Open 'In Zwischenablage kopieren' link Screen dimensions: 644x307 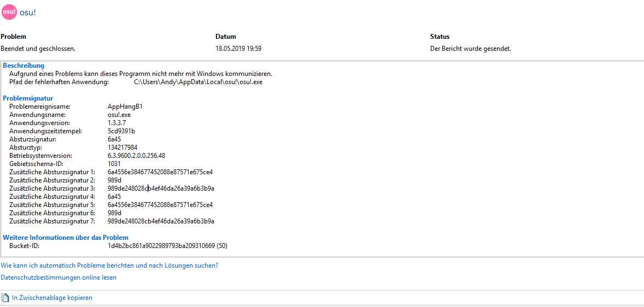(52, 298)
